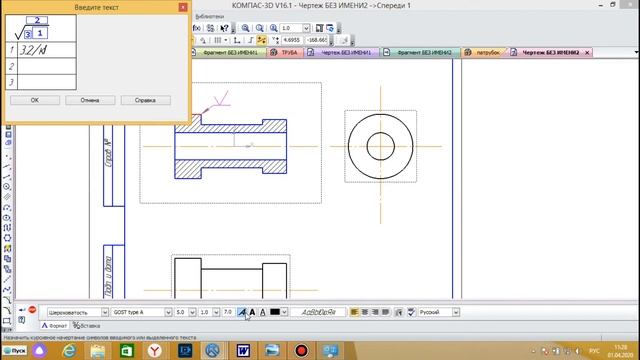Click the spell check icon
The width and height of the screenshot is (640, 360).
point(411,312)
